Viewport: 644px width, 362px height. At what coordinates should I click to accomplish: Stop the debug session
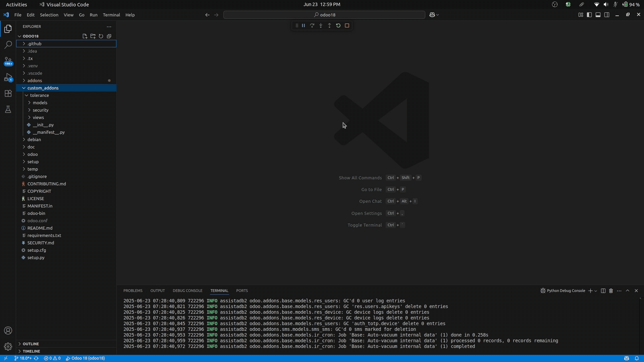tap(347, 25)
